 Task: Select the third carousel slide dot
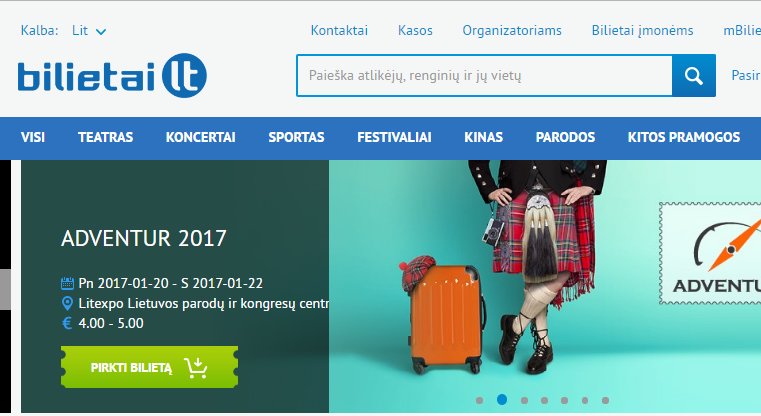click(524, 400)
